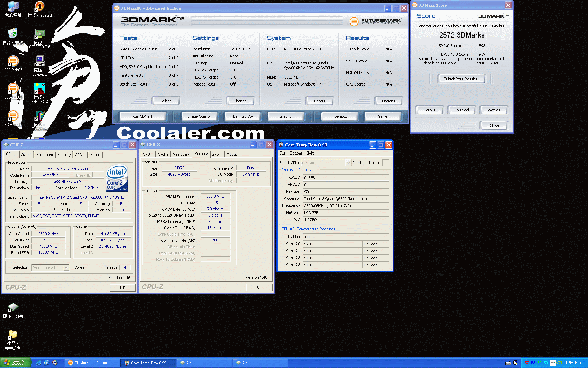Open the everest shortcut icon
Viewport: 588px width, 368px height.
(40, 9)
